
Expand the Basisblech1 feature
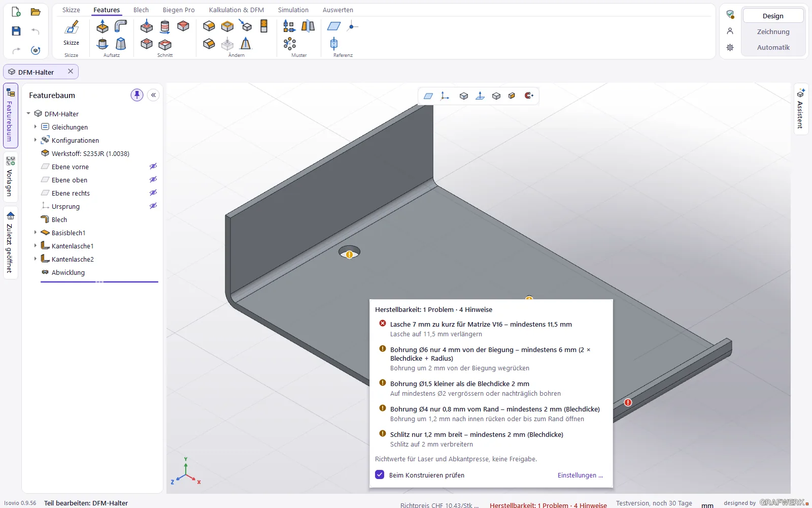coord(35,233)
